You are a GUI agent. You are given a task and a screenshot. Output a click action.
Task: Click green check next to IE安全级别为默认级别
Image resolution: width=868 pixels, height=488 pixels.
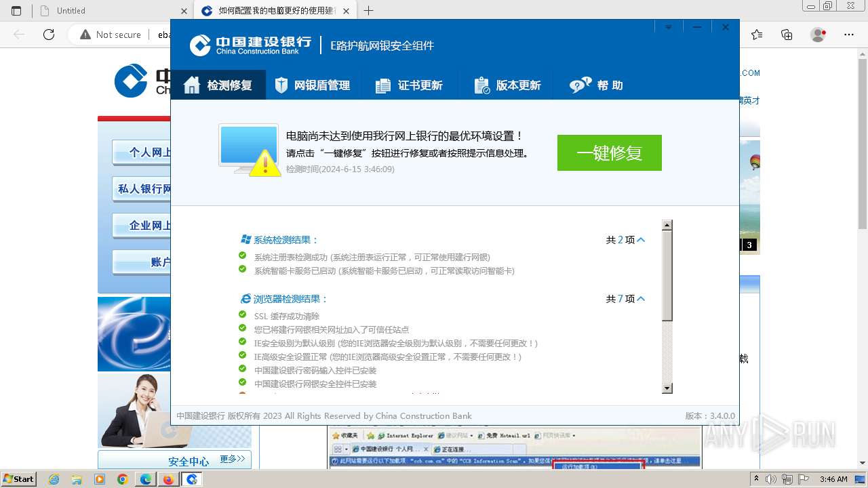click(243, 342)
